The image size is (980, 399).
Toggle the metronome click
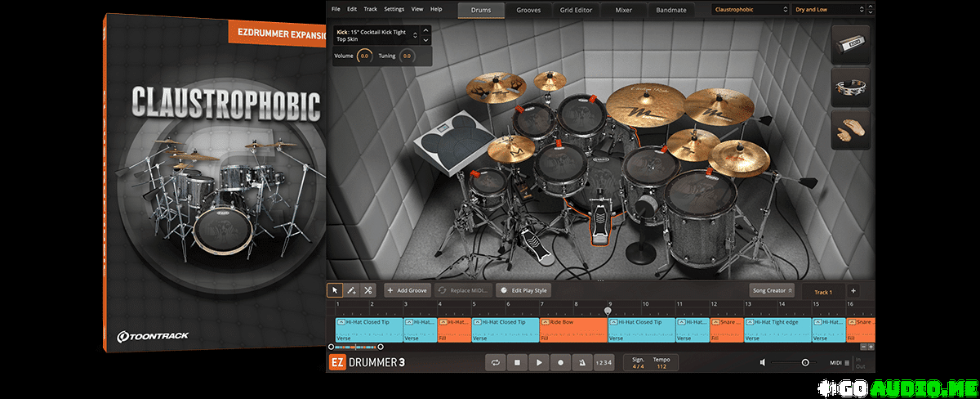tap(581, 362)
